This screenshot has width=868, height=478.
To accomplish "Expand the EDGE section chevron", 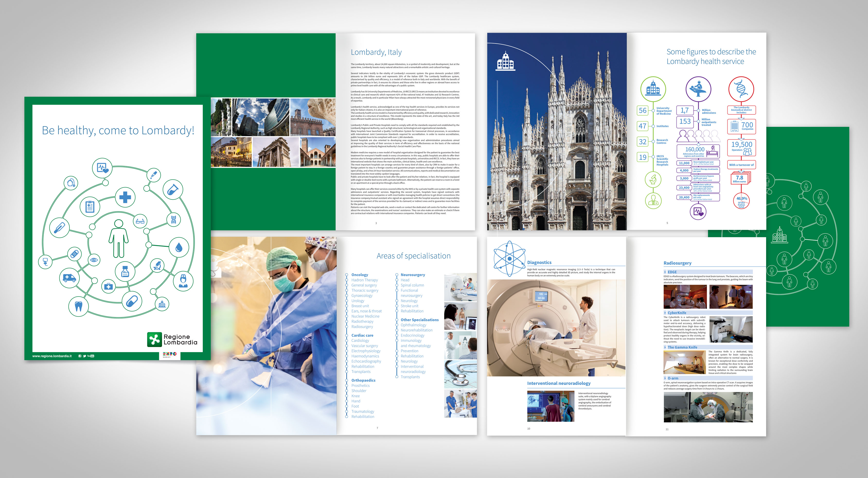I will click(665, 272).
